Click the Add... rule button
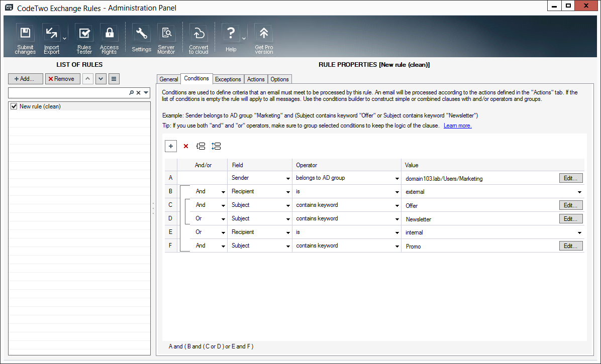This screenshot has height=364, width=601. (x=25, y=79)
